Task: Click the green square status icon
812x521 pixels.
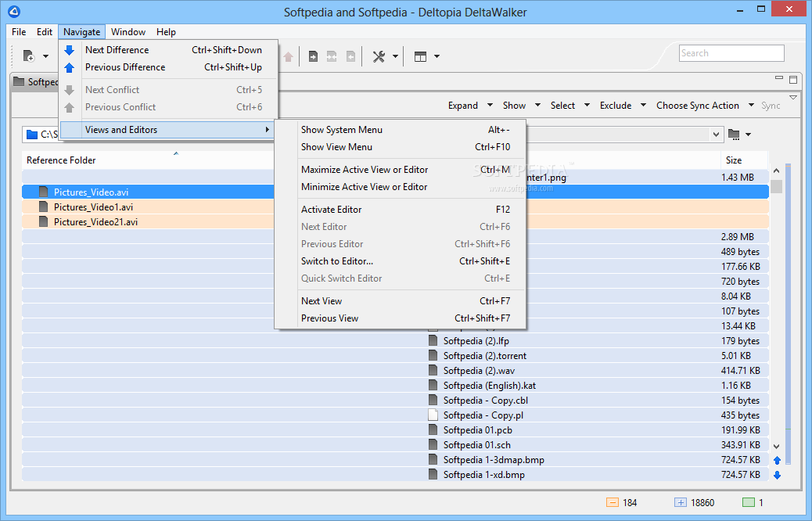Action: click(749, 502)
